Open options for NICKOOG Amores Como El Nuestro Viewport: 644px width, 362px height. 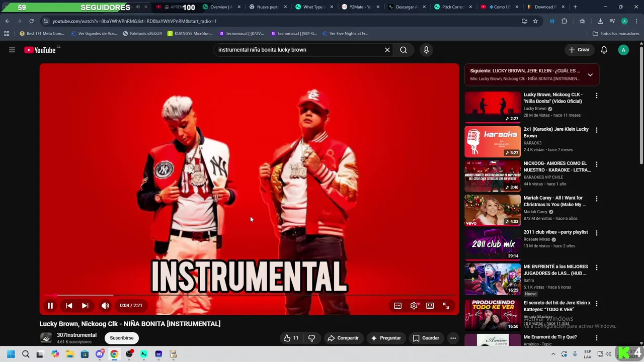click(x=597, y=164)
